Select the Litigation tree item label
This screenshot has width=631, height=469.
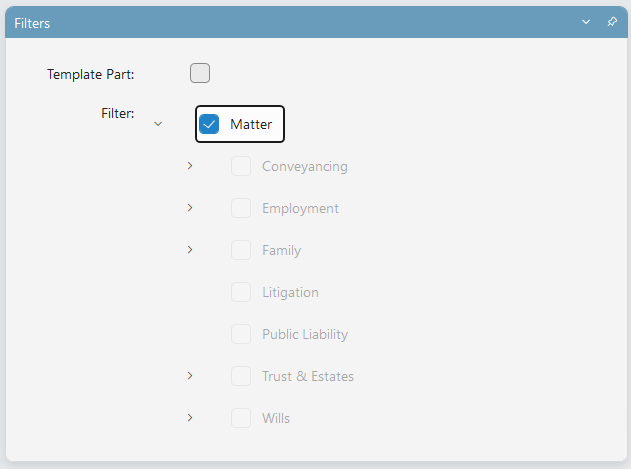coord(290,292)
